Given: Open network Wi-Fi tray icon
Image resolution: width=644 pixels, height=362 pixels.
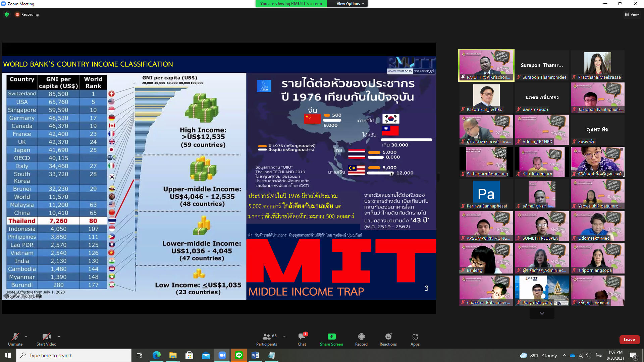Looking at the screenshot, I should [x=581, y=355].
